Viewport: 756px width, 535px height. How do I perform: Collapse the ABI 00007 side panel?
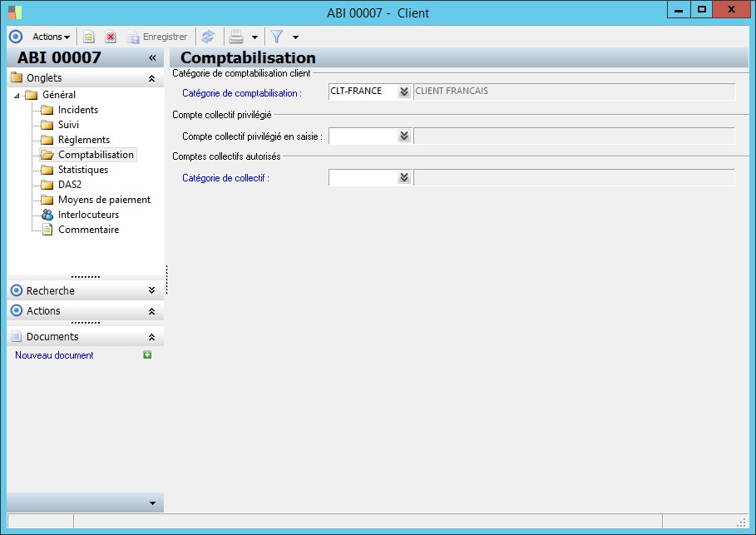point(152,58)
